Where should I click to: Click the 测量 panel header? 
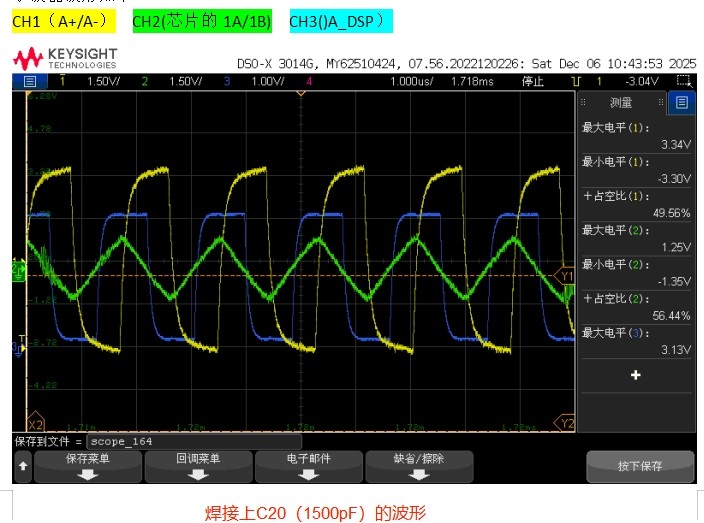(621, 103)
